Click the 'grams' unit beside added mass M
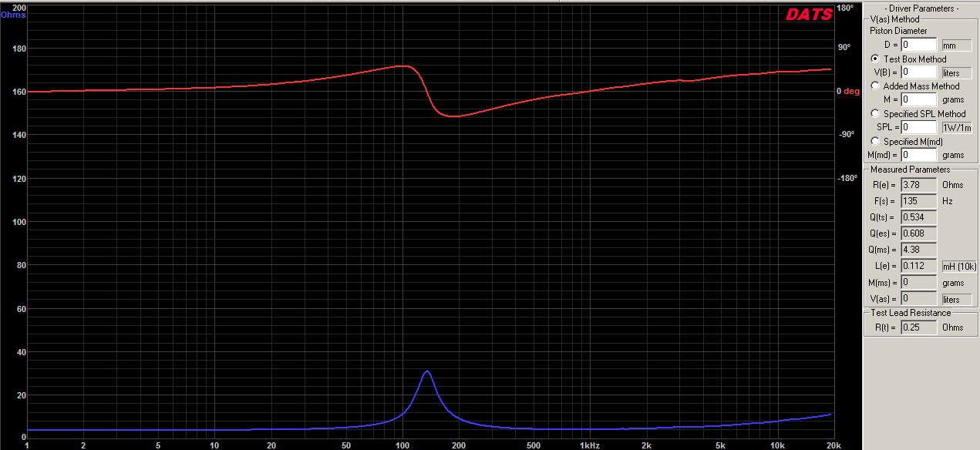 point(953,100)
